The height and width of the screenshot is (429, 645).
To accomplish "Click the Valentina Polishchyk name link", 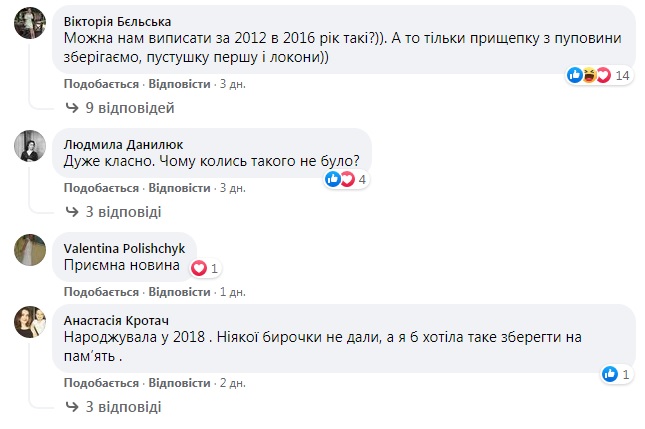I will (123, 247).
